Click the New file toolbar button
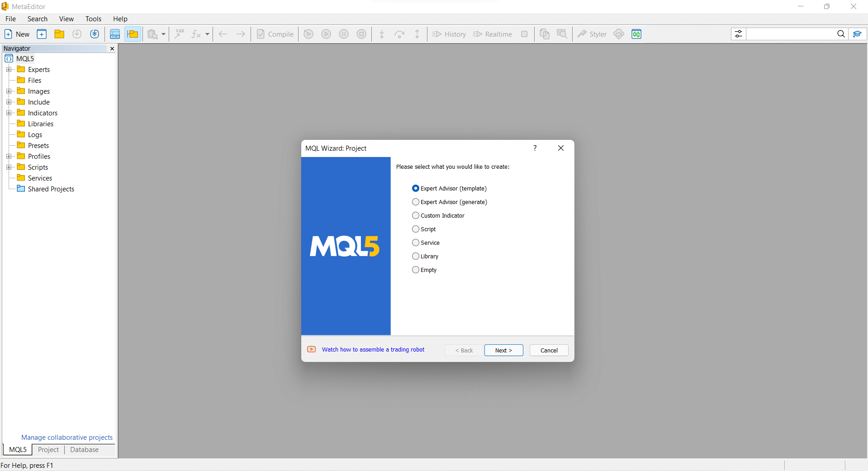The image size is (868, 471). [17, 34]
